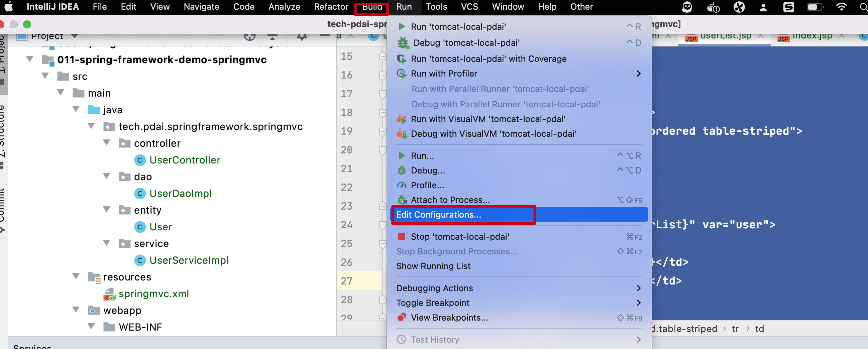Switch to the userList.jsp editor tab
This screenshot has width=868, height=349.
point(726,36)
